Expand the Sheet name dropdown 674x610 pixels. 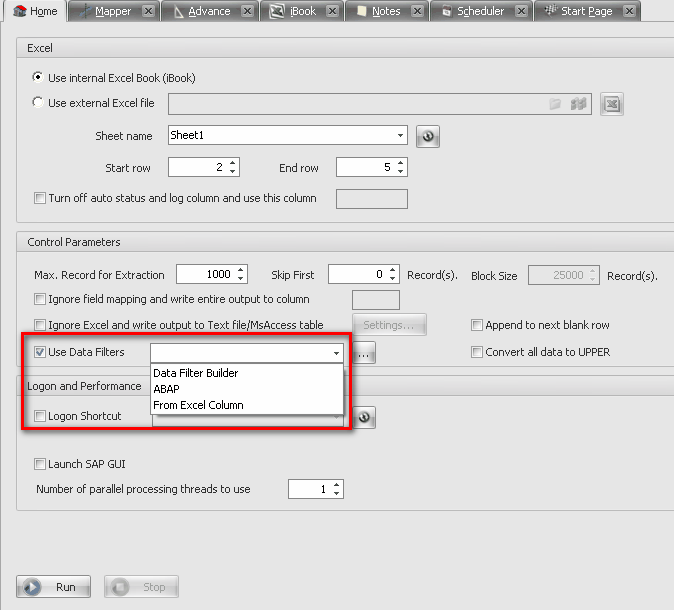(400, 136)
